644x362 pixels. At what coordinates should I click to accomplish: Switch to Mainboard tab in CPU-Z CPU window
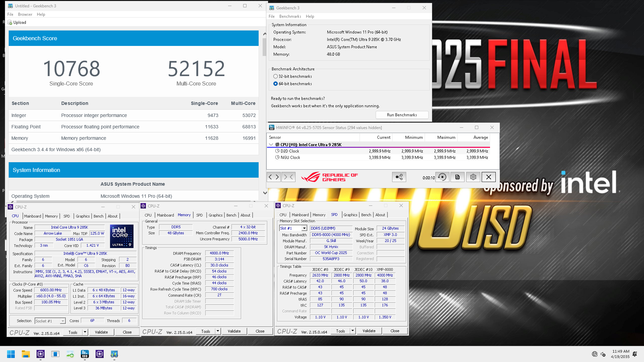pos(33,216)
